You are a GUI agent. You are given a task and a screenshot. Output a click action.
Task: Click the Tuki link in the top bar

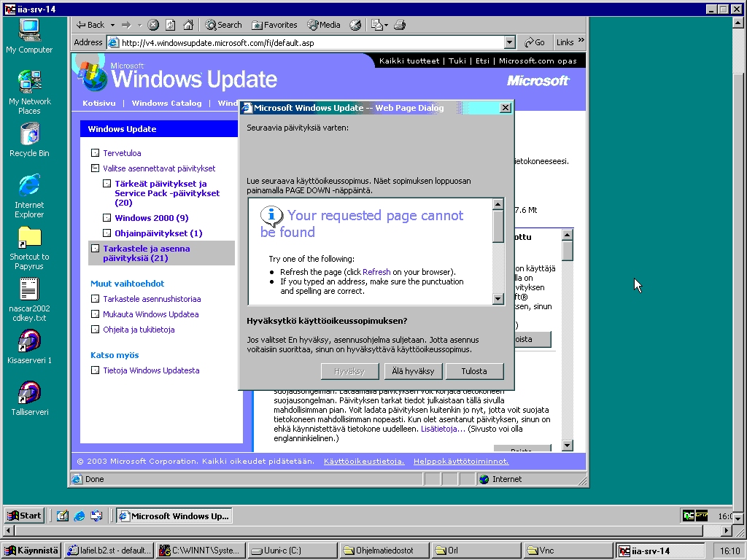coord(457,61)
